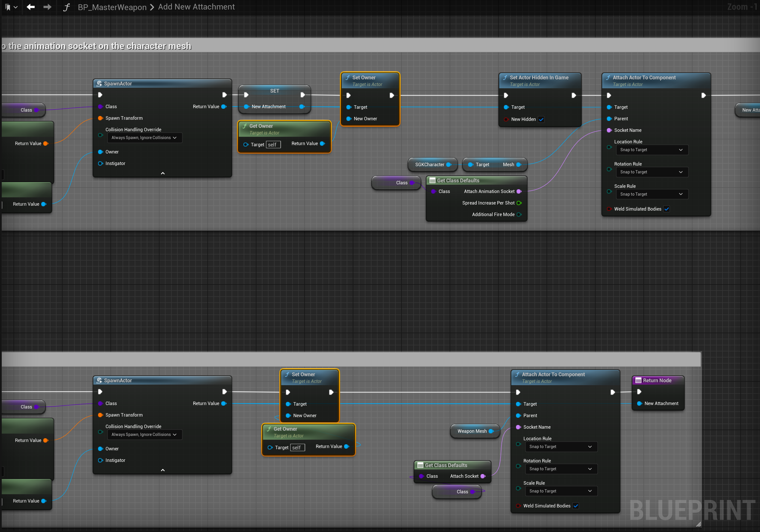Click the top Get Class Defaults icon

pyautogui.click(x=432, y=180)
